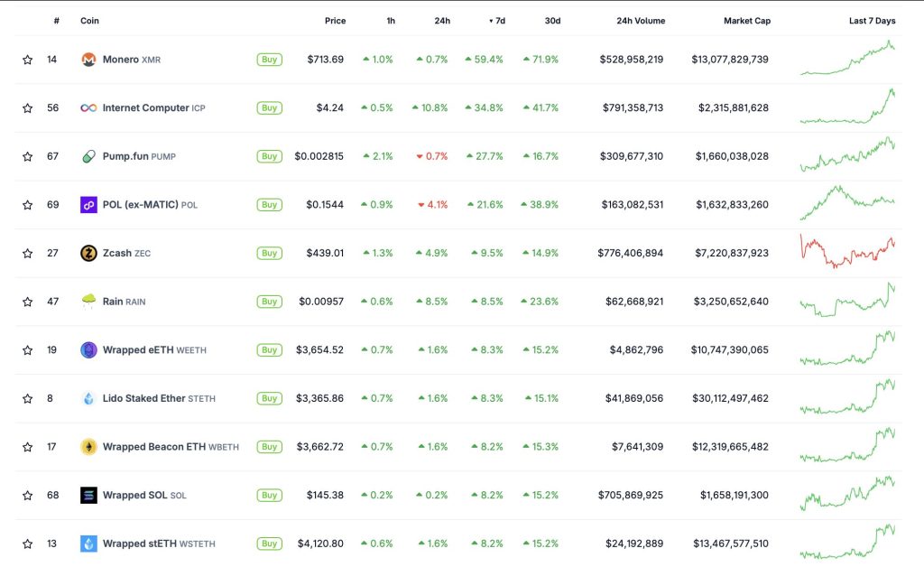Click the POL (ex-MATIC) purple logo icon
This screenshot has height=567, width=924.
pyautogui.click(x=88, y=205)
